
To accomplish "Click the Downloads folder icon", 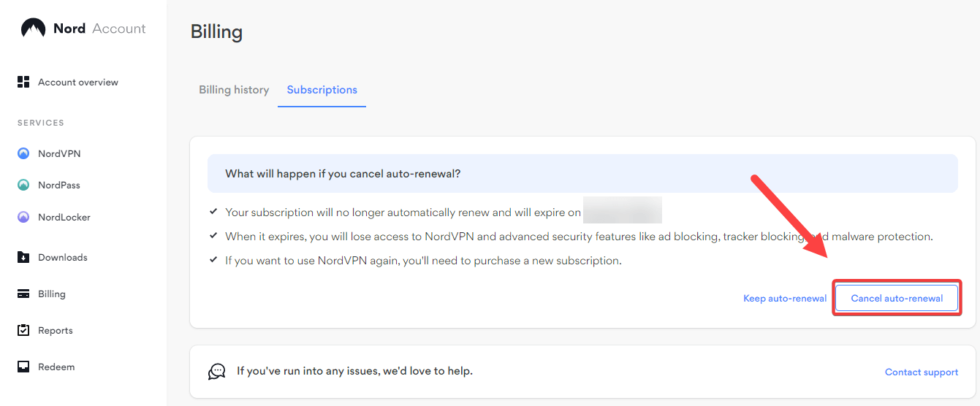I will coord(23,257).
